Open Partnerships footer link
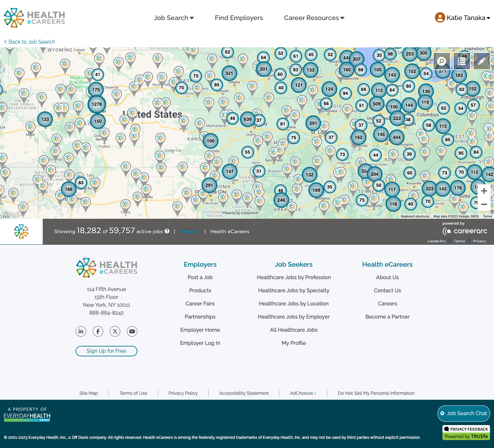 [200, 317]
